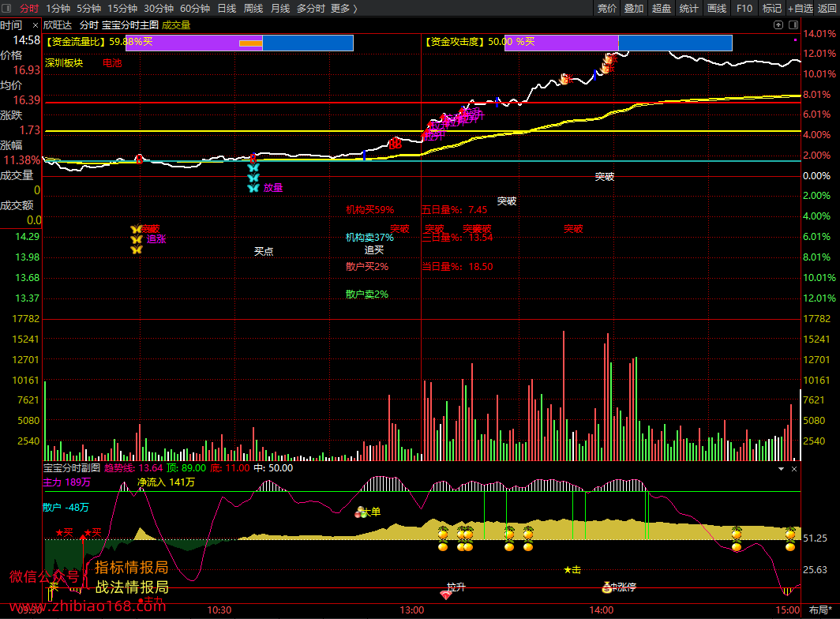Click the 16.93 price value
Viewport: 840px width, 619px height.
coord(27,70)
